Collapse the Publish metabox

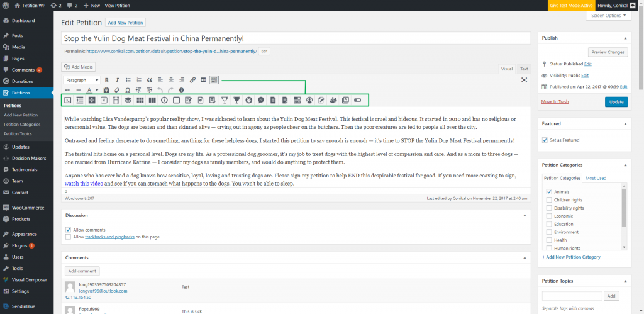click(x=625, y=38)
